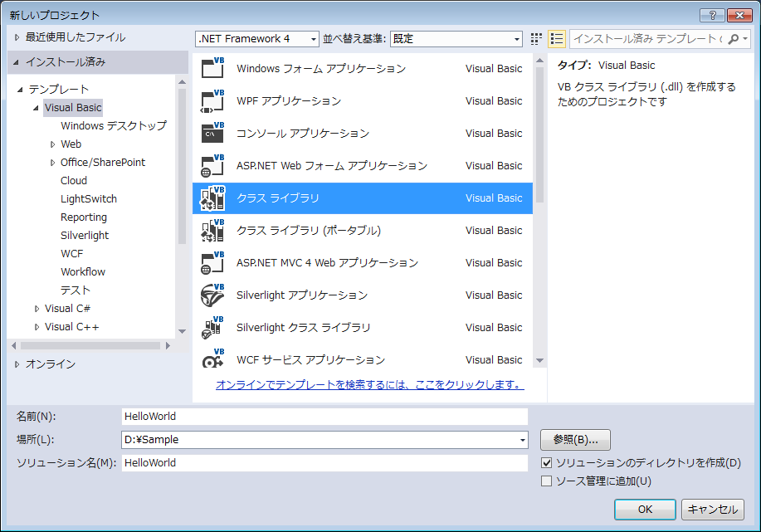Click the ソリューション名 input field
This screenshot has height=532, width=761.
click(324, 463)
